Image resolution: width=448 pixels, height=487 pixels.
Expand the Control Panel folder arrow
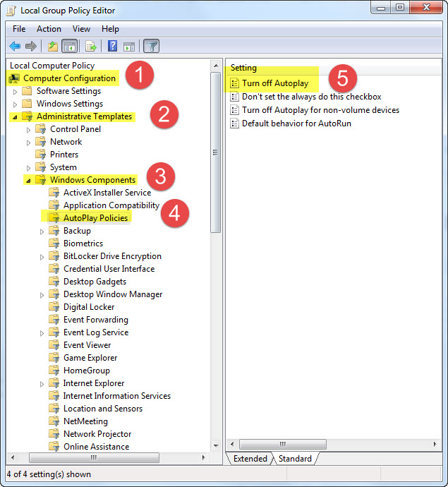pyautogui.click(x=29, y=129)
